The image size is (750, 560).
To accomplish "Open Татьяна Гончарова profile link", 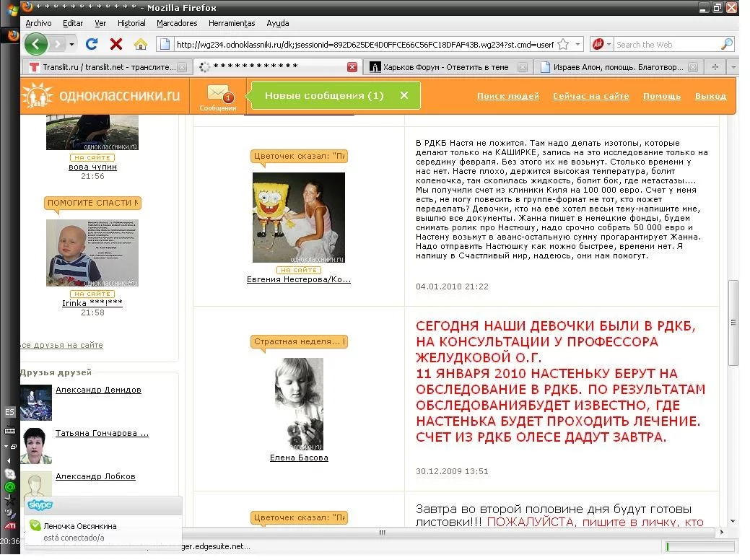I will tap(102, 434).
